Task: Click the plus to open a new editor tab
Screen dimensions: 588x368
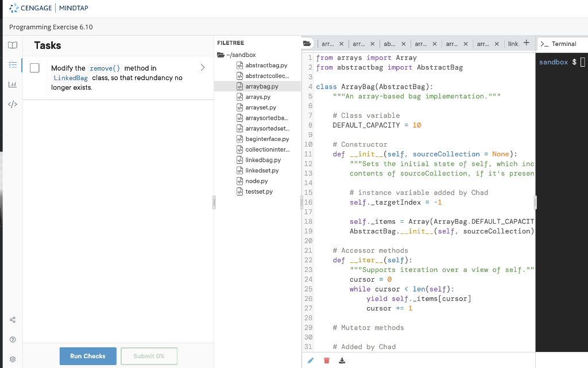Action: tap(527, 43)
